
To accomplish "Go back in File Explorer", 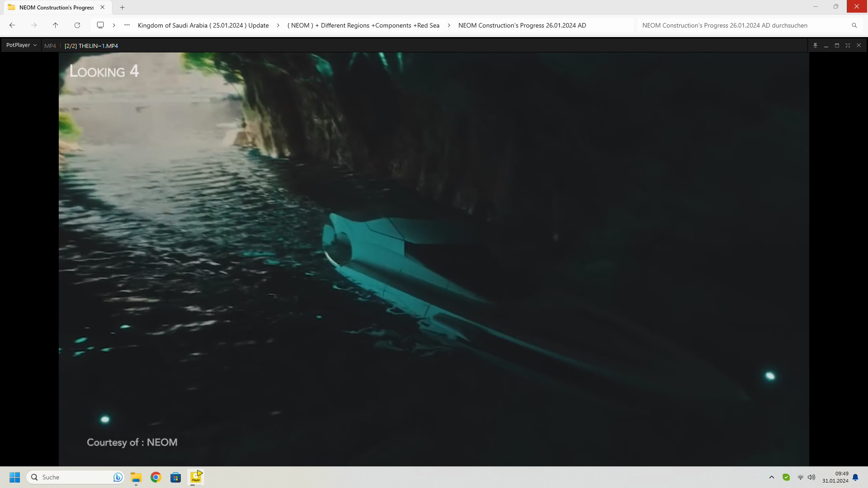I will point(12,25).
